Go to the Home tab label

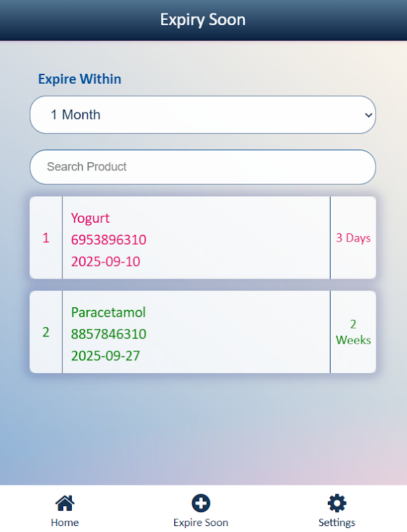pyautogui.click(x=65, y=523)
